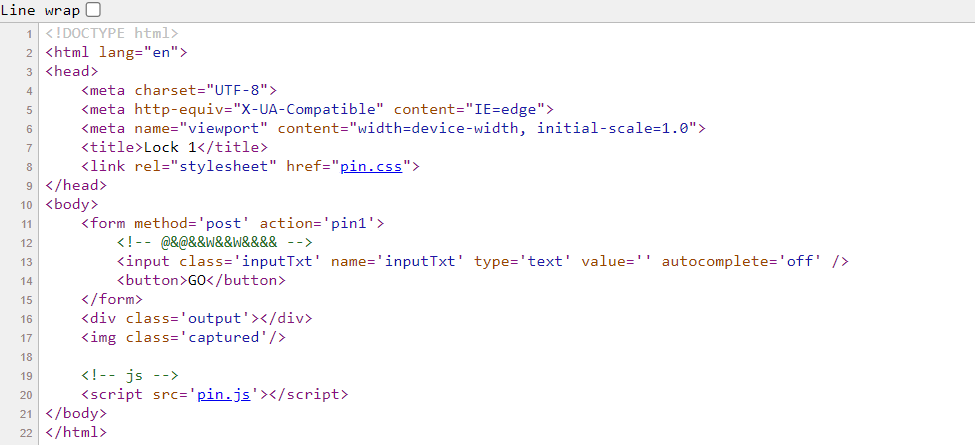The image size is (975, 445).
Task: Enable the Line wrap checkbox
Action: click(x=93, y=10)
